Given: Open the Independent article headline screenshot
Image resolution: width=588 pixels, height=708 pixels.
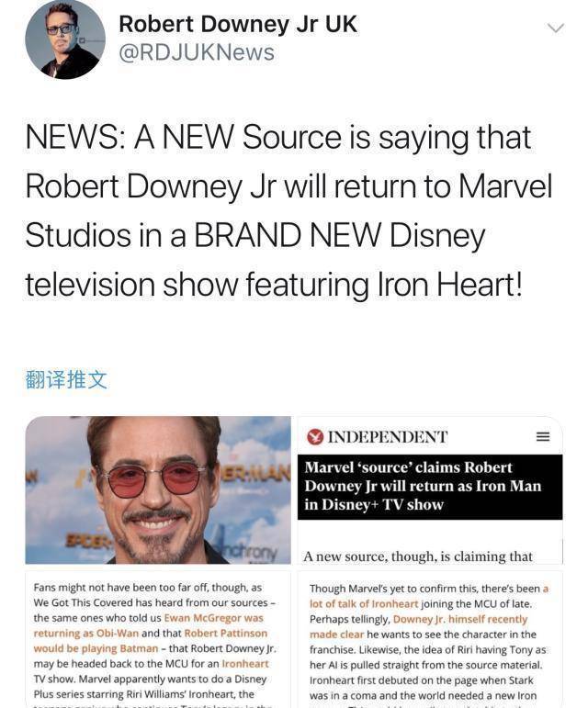Looking at the screenshot, I should (430, 490).
